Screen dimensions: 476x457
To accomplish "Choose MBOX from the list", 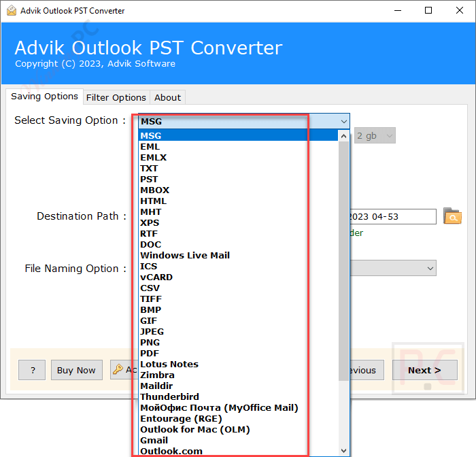I will pyautogui.click(x=238, y=190).
